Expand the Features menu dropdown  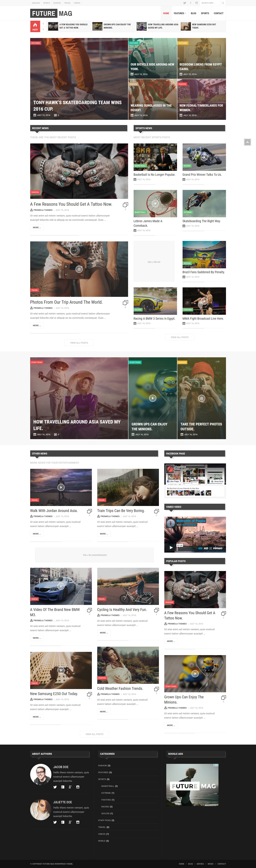(x=180, y=14)
